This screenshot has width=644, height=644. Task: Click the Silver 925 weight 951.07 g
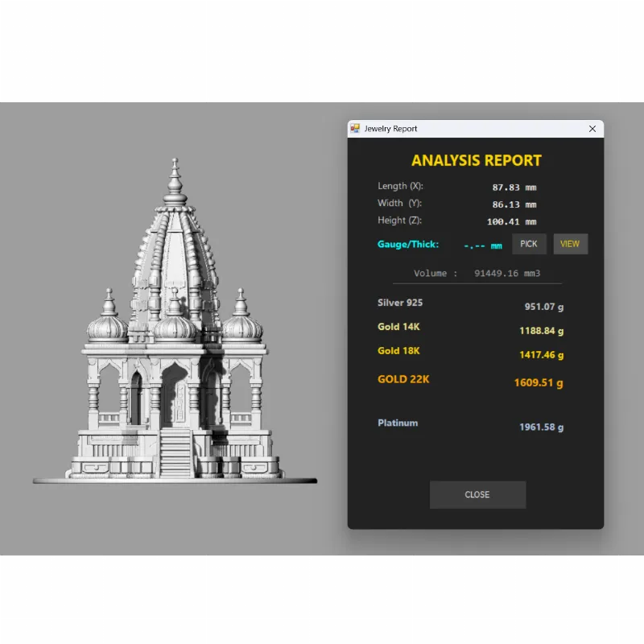[543, 307]
